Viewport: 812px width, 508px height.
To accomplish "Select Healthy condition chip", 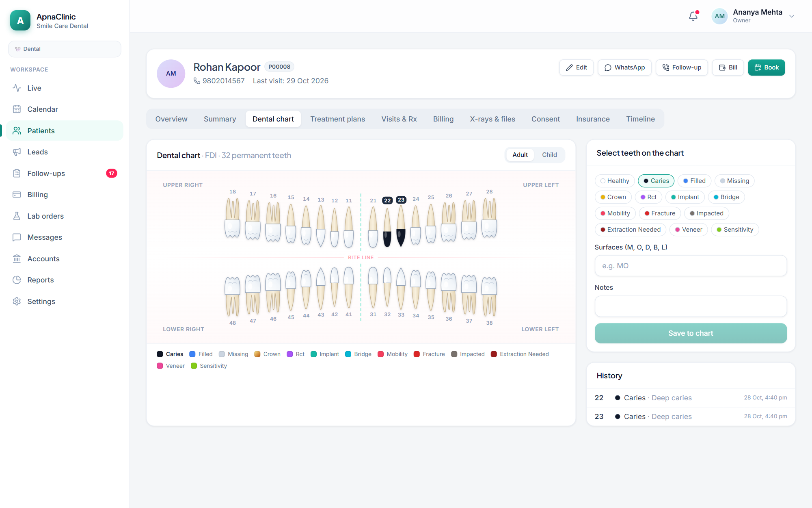I will (615, 181).
